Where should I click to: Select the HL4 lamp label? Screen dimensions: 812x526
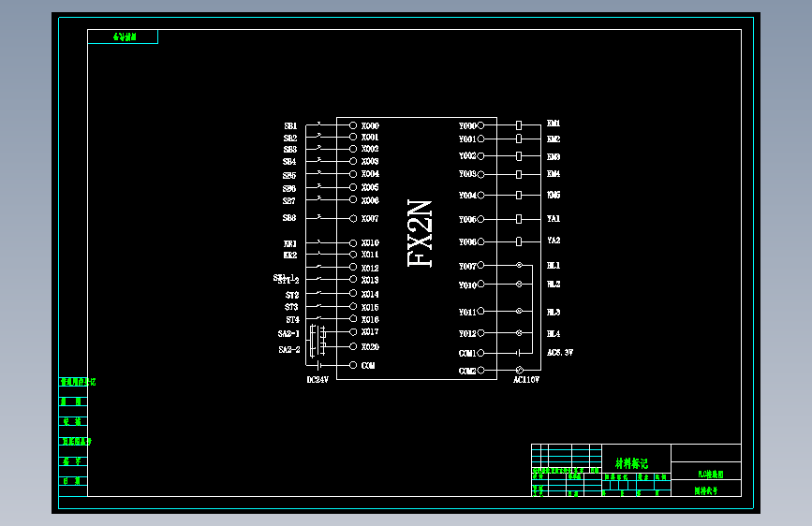pyautogui.click(x=554, y=334)
